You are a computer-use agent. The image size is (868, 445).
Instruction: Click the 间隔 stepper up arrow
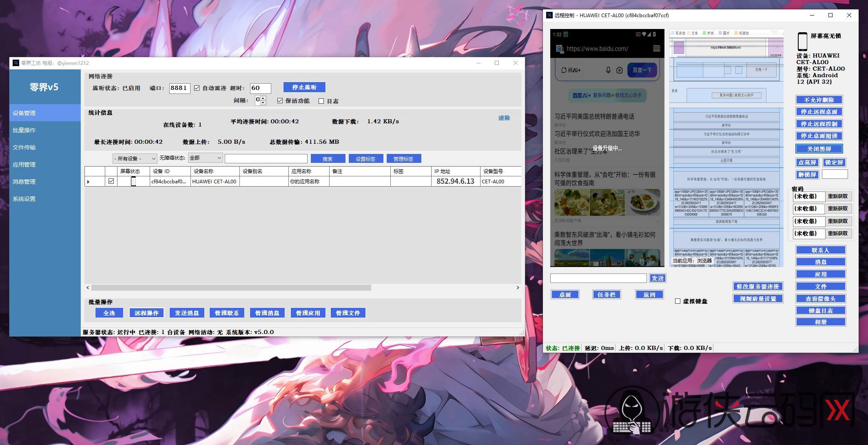pyautogui.click(x=263, y=98)
